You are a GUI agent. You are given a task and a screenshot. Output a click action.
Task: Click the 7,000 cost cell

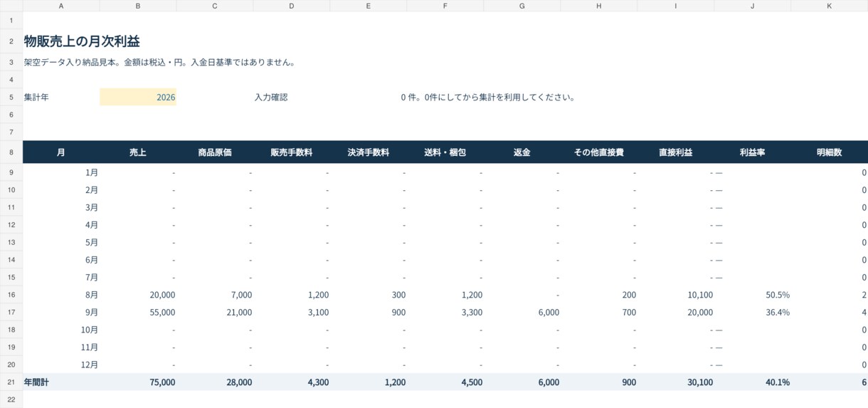(215, 295)
